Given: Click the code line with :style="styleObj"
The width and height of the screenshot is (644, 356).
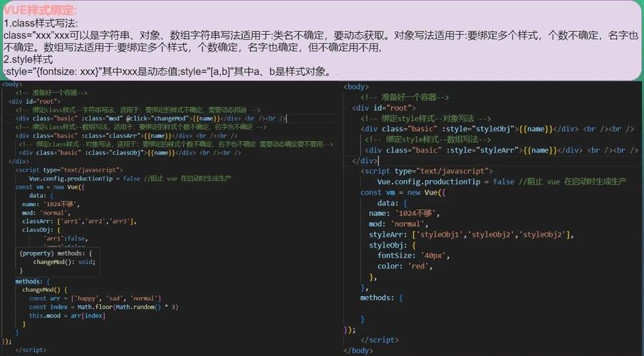Looking at the screenshot, I should pyautogui.click(x=497, y=129).
